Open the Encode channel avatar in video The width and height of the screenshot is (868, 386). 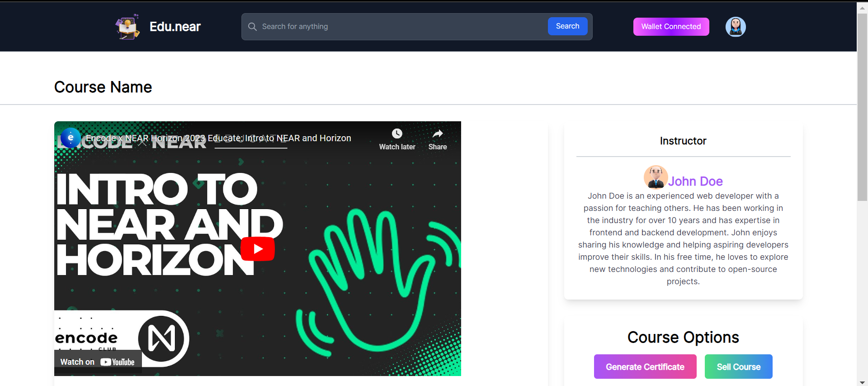[71, 138]
